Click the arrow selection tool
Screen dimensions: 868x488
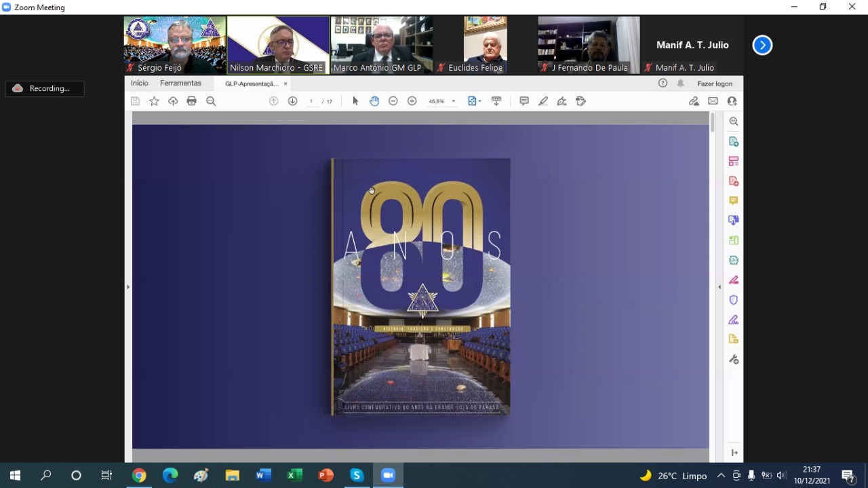tap(355, 101)
